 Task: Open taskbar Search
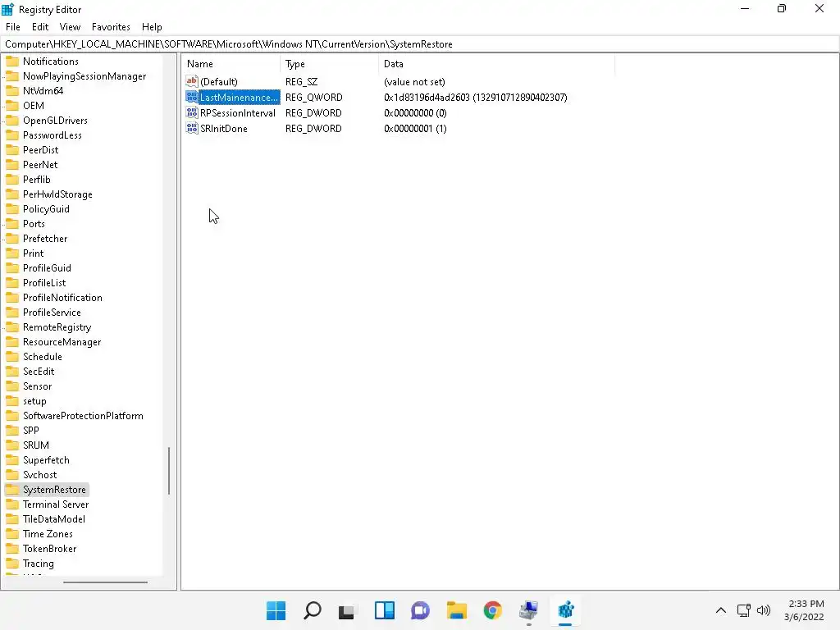[313, 610]
